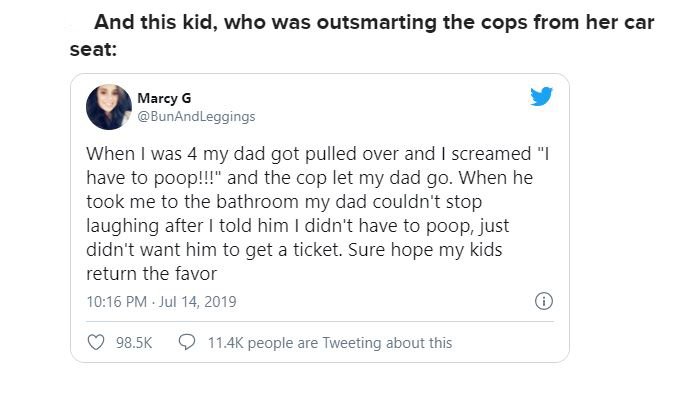
Task: Click the 98.5K likes count
Action: coord(134,343)
